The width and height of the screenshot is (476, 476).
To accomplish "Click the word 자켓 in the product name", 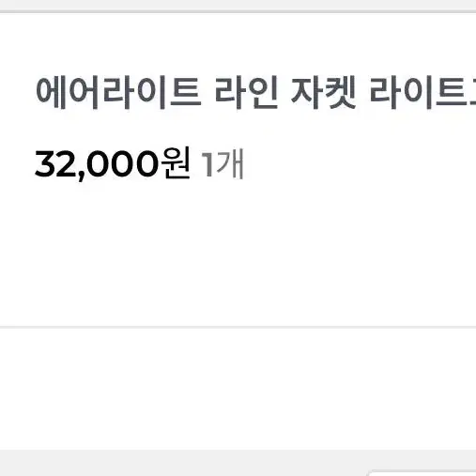I will (x=324, y=93).
